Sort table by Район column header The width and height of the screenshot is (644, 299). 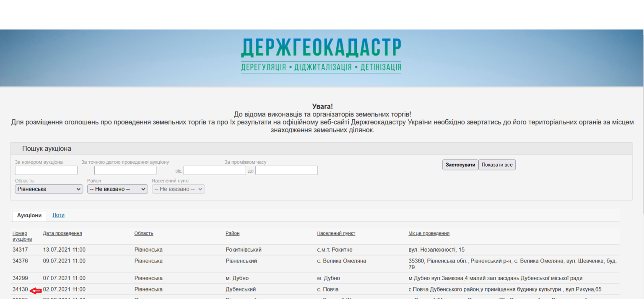coord(232,233)
